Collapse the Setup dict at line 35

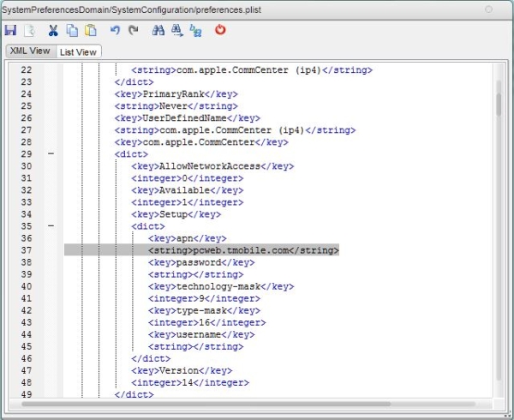tap(51, 226)
